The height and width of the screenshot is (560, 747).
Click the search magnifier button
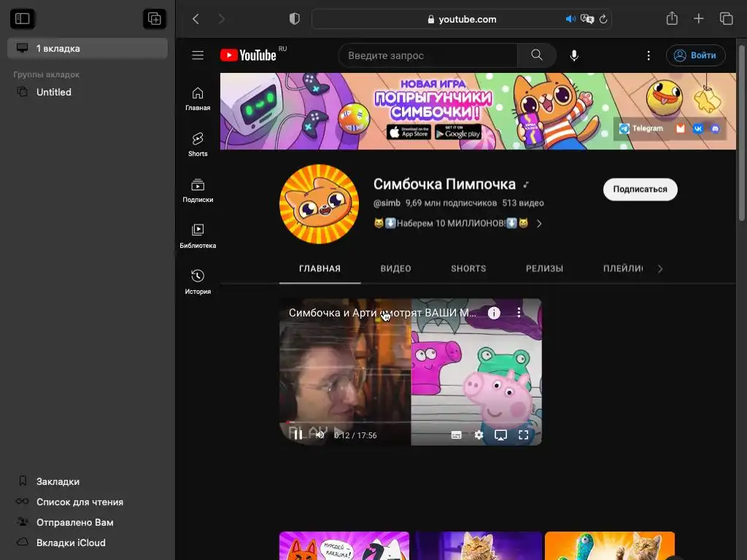(536, 55)
